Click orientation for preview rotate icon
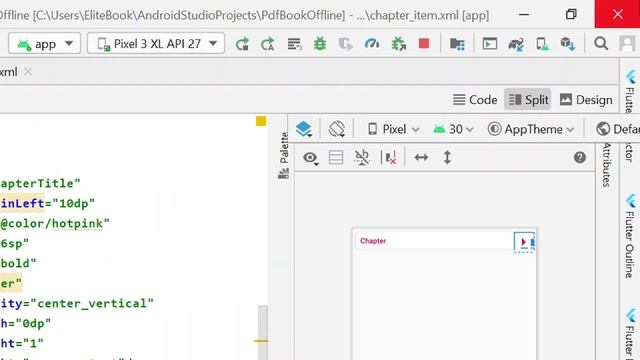The width and height of the screenshot is (640, 360). [x=337, y=129]
